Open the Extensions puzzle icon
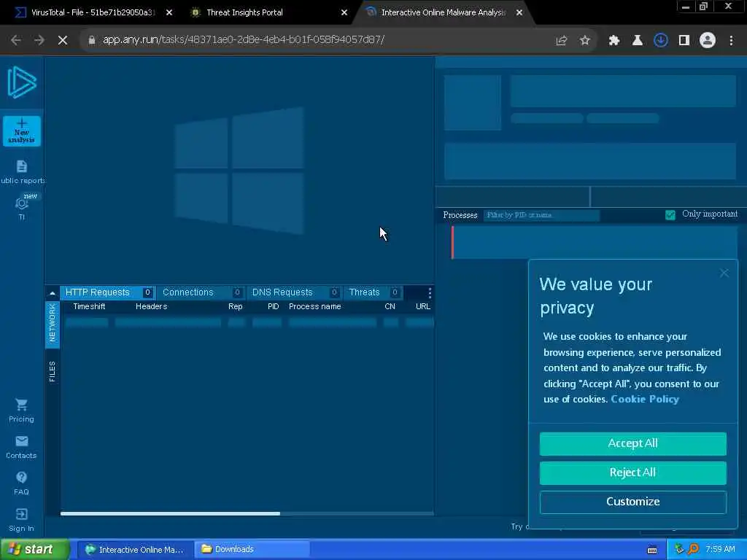The image size is (747, 560). pos(614,41)
